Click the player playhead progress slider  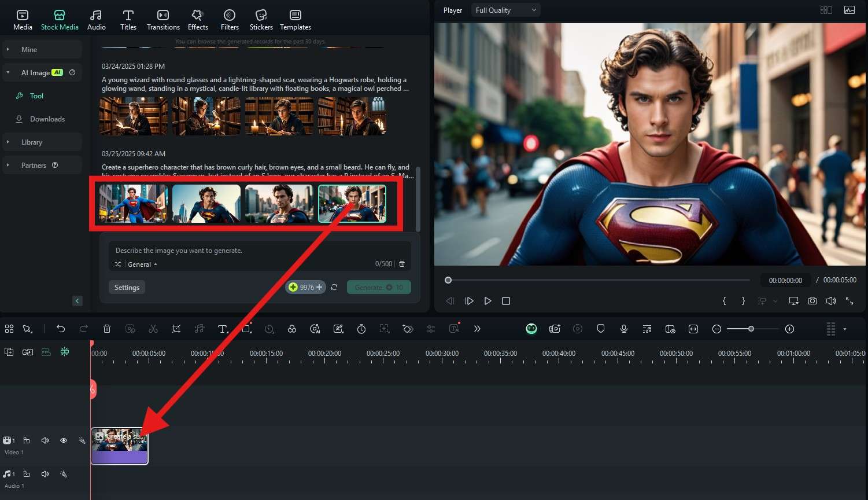(448, 280)
